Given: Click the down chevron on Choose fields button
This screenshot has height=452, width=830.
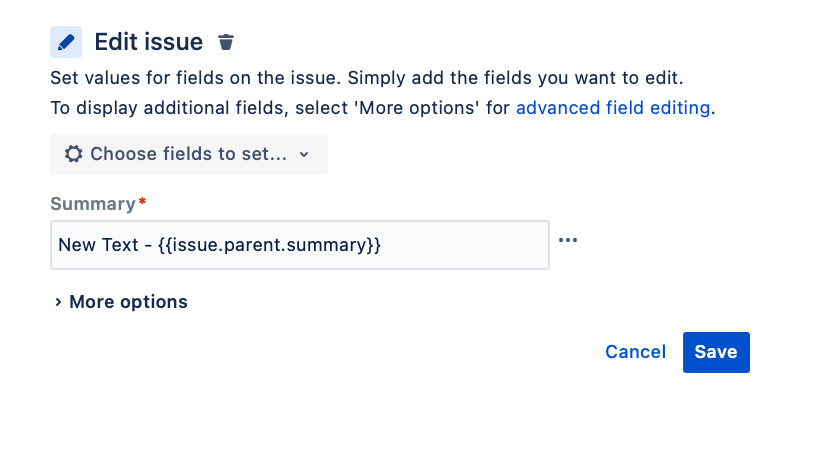Looking at the screenshot, I should tap(304, 155).
